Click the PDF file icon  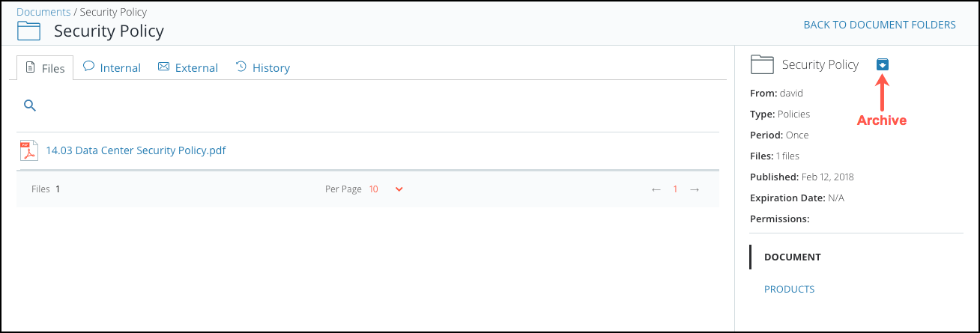click(28, 150)
